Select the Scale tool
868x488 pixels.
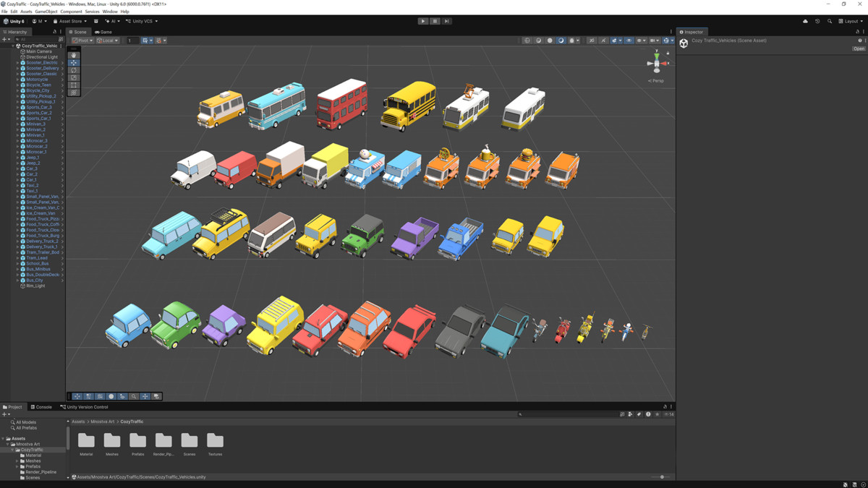pyautogui.click(x=74, y=77)
